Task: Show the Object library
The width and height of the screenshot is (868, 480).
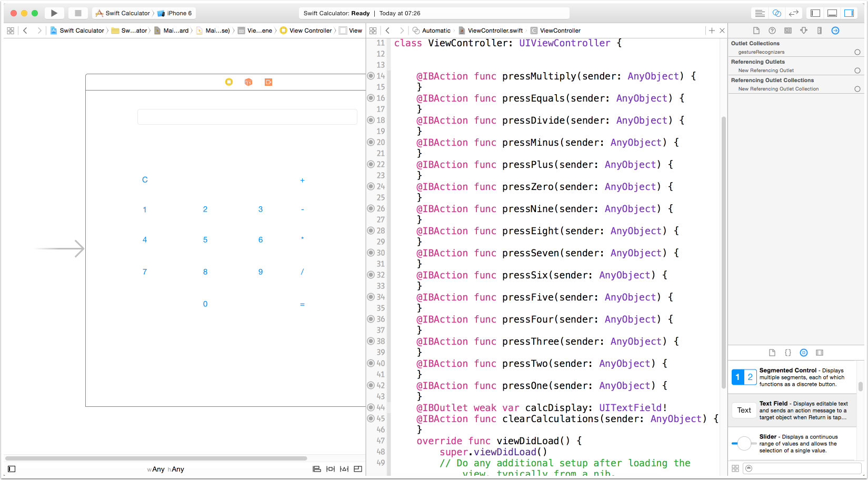Action: click(x=804, y=353)
